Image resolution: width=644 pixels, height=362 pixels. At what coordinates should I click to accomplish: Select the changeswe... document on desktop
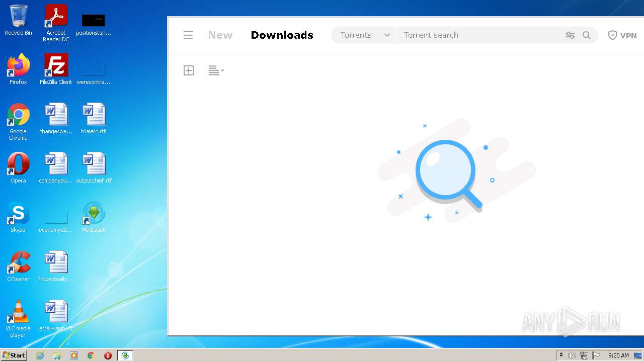pyautogui.click(x=56, y=119)
